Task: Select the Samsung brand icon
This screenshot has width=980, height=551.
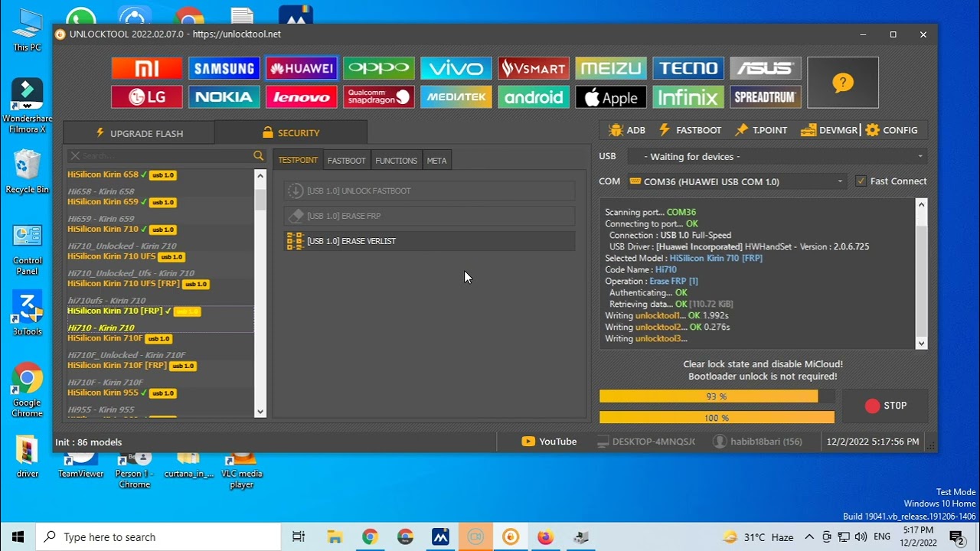Action: [x=224, y=69]
